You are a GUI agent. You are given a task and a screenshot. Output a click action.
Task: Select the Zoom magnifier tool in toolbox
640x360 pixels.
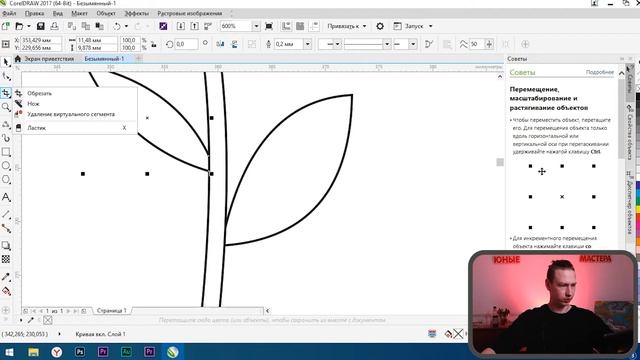6,107
